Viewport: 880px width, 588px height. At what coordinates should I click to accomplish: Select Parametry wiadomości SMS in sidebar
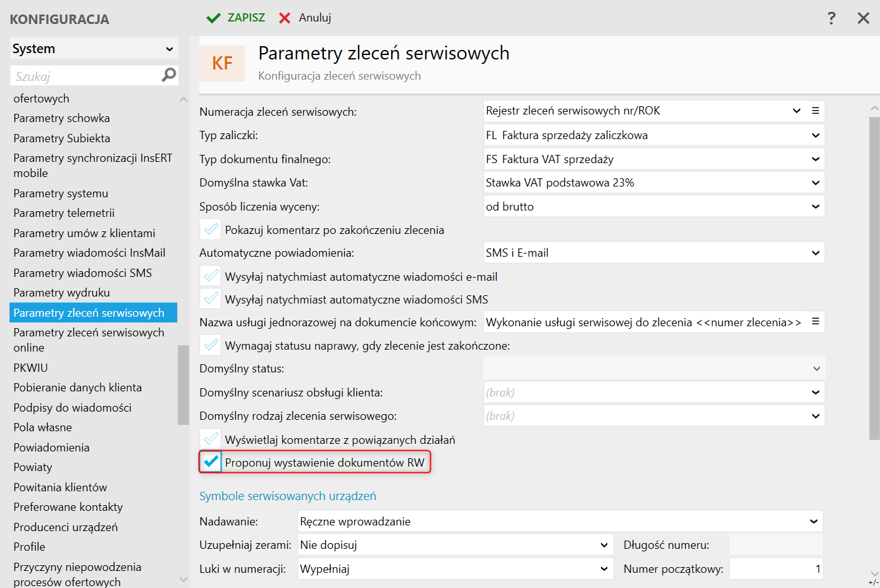click(83, 273)
